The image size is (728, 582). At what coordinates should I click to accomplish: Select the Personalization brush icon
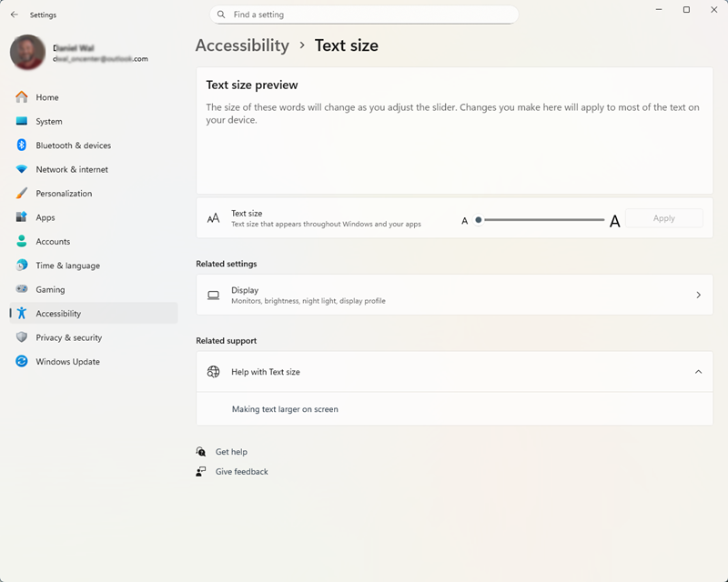point(22,193)
